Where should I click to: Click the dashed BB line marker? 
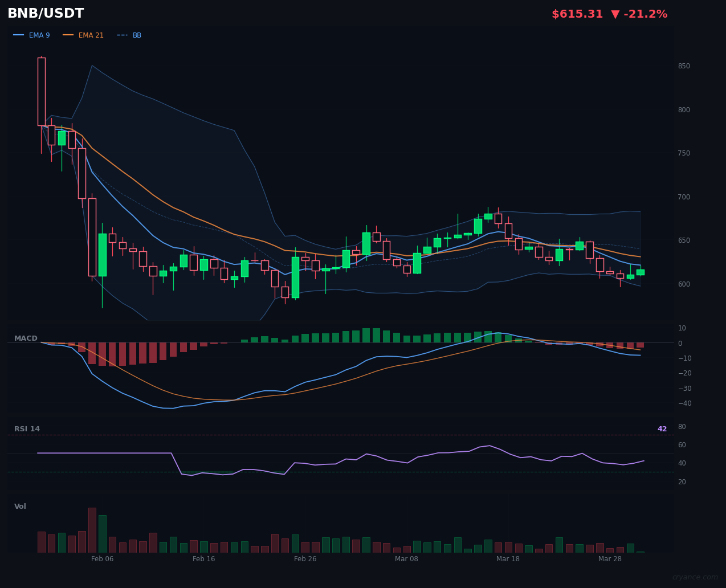[122, 35]
